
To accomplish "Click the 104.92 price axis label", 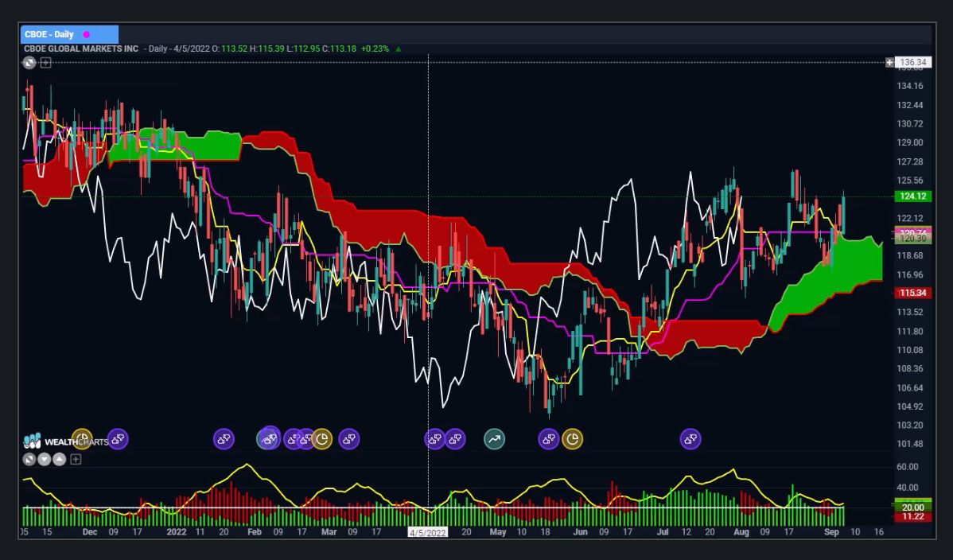I will (x=910, y=406).
